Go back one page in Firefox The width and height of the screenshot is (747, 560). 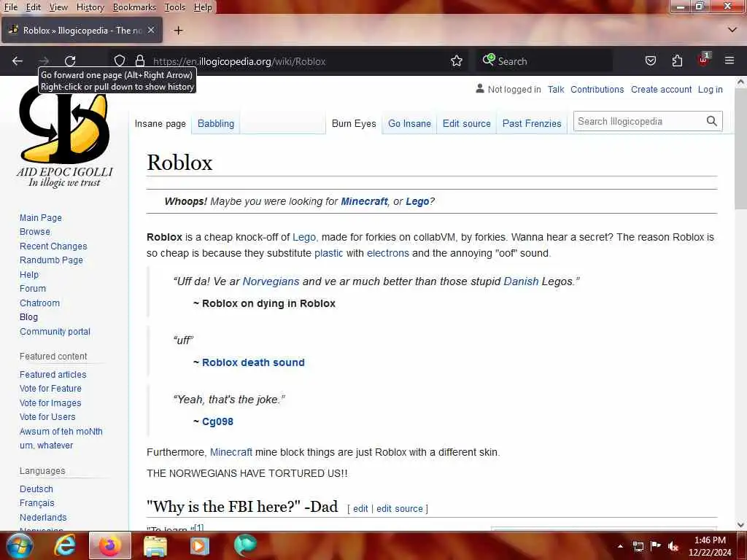coord(18,61)
